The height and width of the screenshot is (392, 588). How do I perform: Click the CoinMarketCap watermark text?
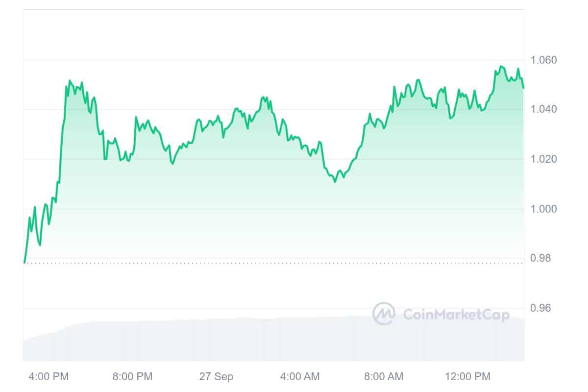(x=456, y=314)
